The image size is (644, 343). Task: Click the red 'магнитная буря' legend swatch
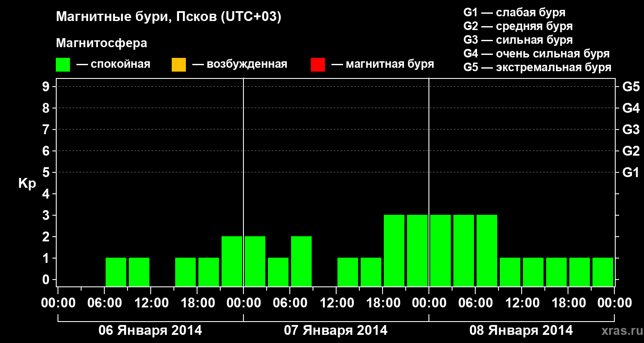coord(318,65)
